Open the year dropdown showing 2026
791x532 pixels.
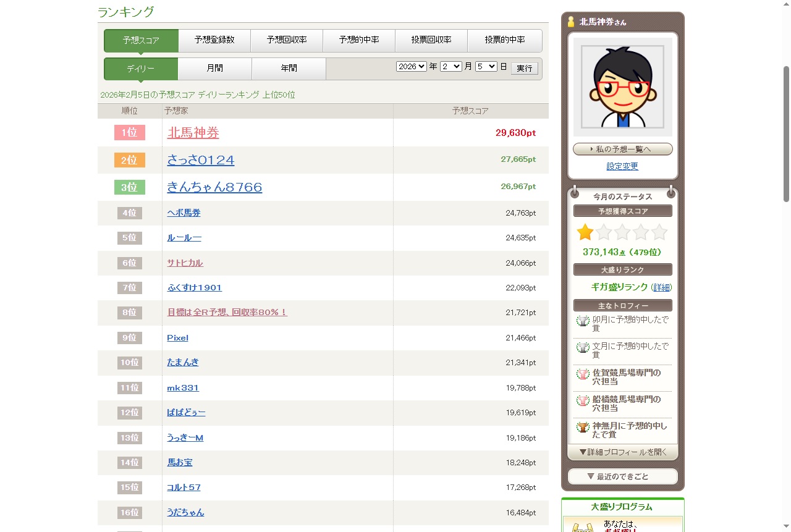pyautogui.click(x=411, y=66)
